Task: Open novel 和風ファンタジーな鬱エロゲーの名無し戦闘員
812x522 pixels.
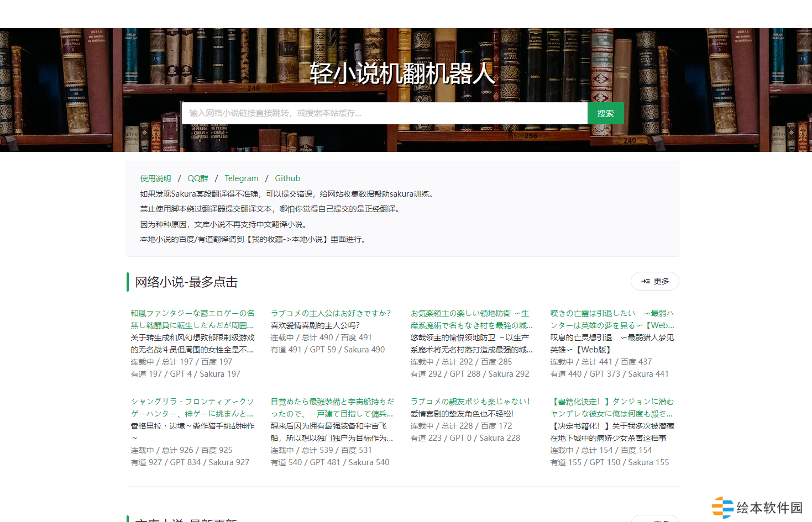Action: click(192, 319)
